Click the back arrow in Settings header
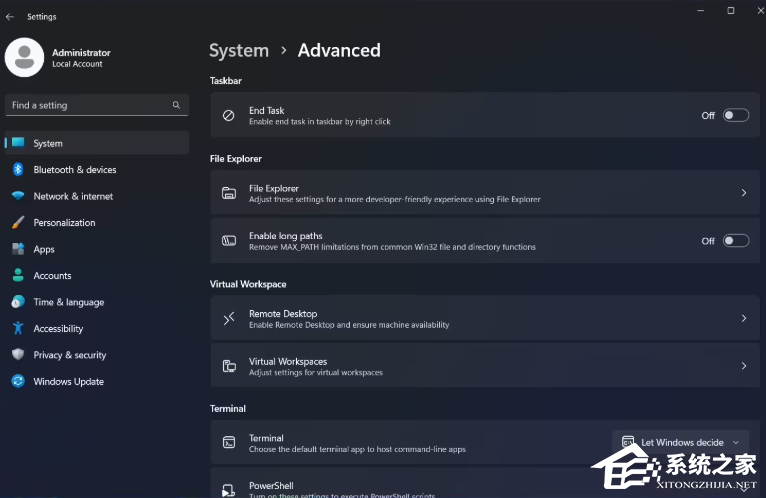This screenshot has width=766, height=498. tap(10, 17)
